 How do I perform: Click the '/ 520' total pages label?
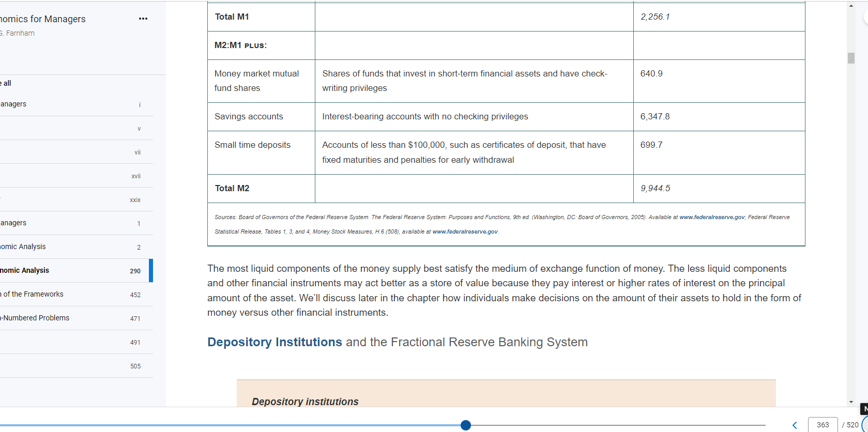[x=850, y=425]
